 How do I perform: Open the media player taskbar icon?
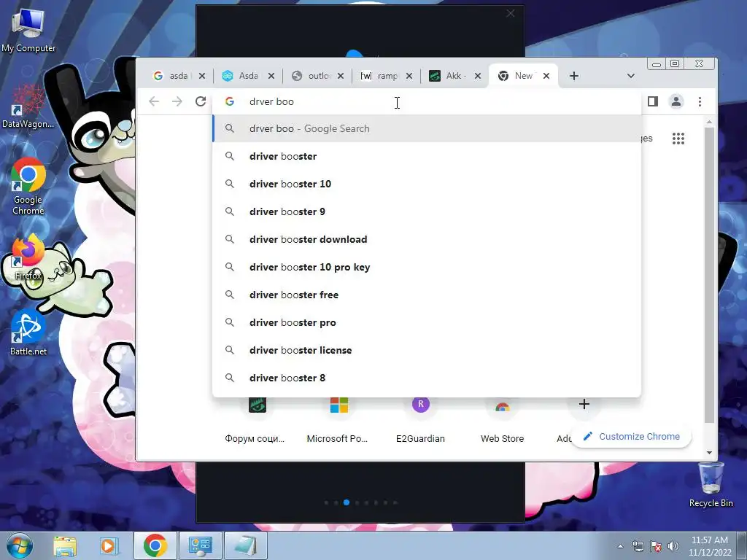(x=108, y=545)
